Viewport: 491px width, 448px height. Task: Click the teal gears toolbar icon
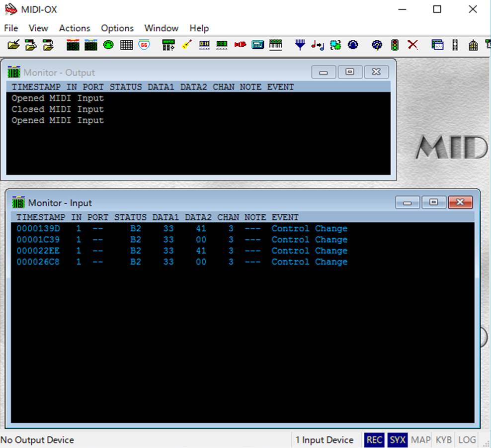point(335,45)
